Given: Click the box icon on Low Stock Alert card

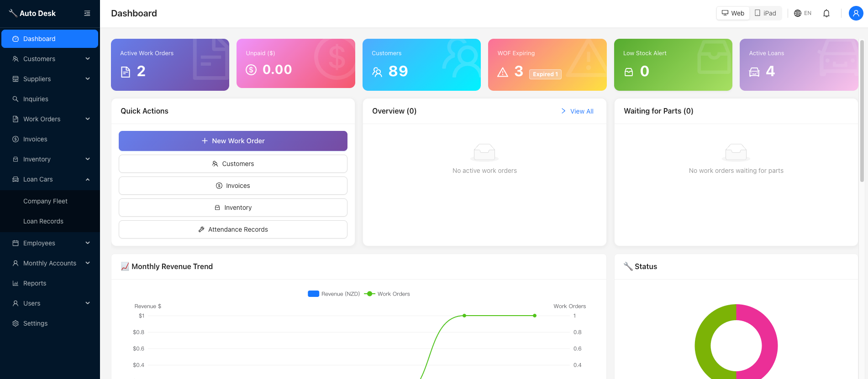Looking at the screenshot, I should tap(629, 72).
